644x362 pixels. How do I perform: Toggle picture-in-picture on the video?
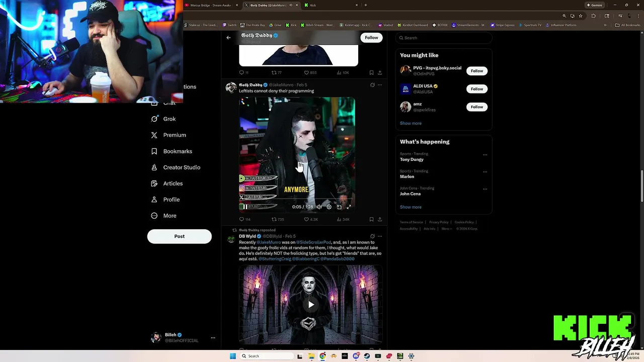pyautogui.click(x=339, y=207)
